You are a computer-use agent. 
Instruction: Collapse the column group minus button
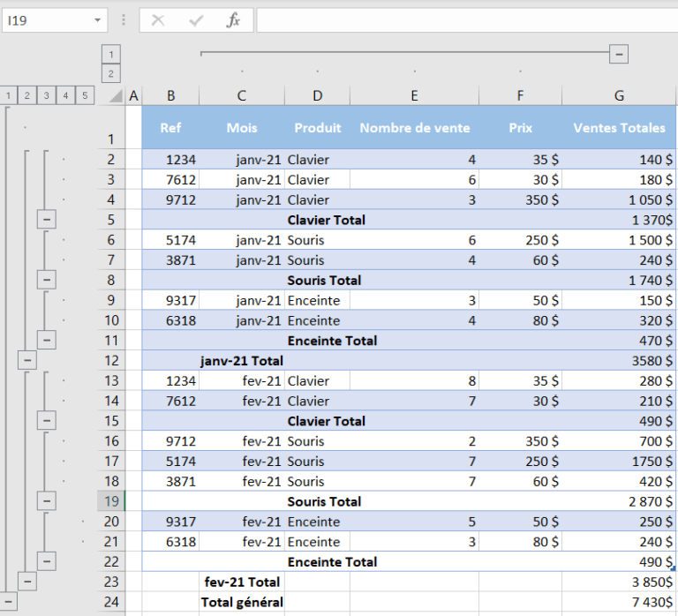[x=619, y=54]
